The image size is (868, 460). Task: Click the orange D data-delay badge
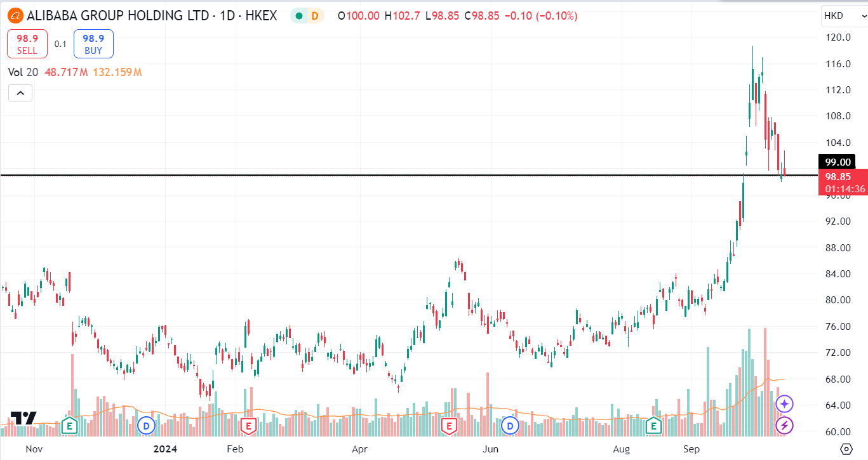[314, 16]
